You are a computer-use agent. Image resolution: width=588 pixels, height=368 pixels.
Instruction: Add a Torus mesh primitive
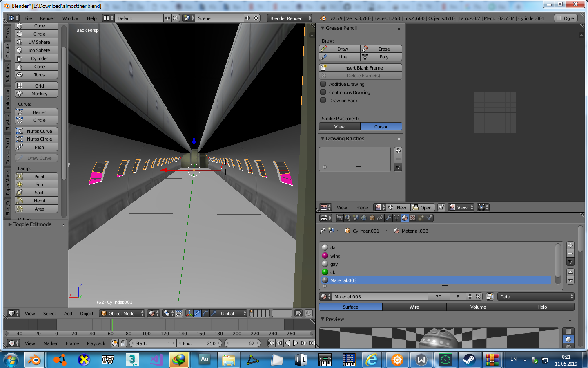36,75
